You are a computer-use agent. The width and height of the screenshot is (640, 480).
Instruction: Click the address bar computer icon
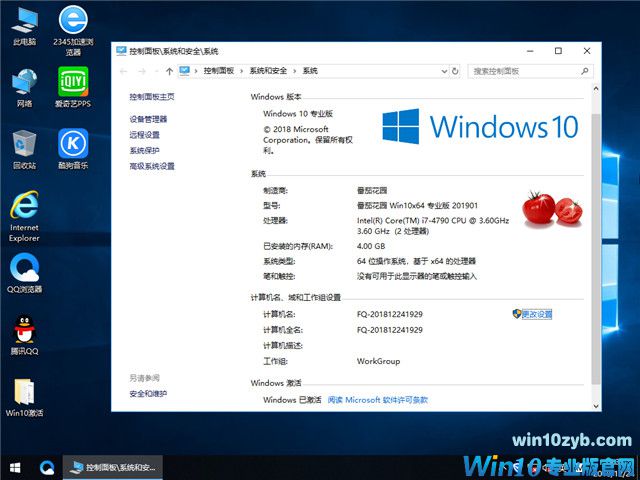184,71
